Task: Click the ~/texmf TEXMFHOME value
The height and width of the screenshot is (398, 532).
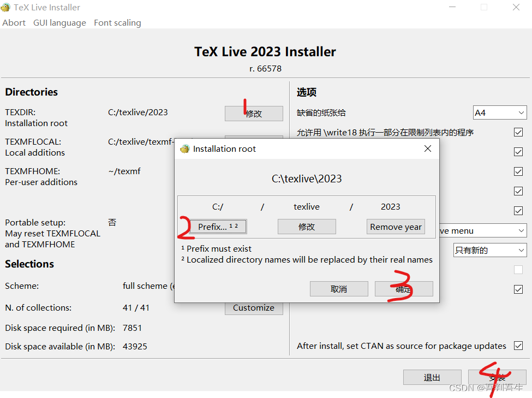Action: click(124, 171)
